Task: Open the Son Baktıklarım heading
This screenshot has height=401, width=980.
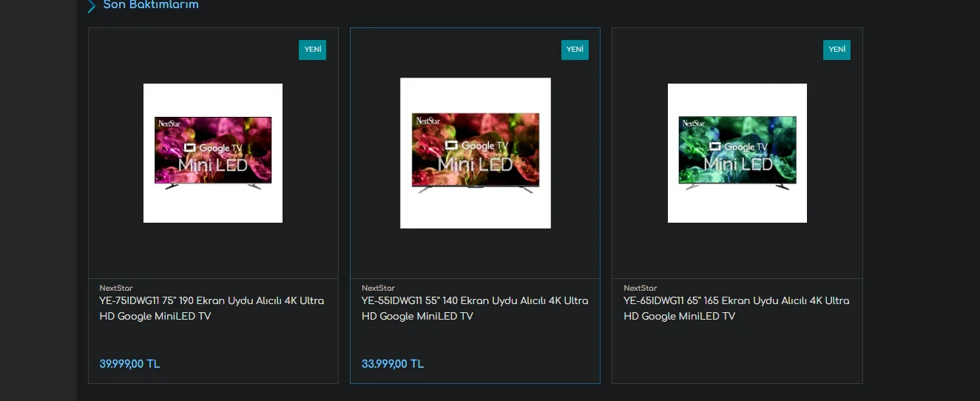Action: pyautogui.click(x=151, y=4)
